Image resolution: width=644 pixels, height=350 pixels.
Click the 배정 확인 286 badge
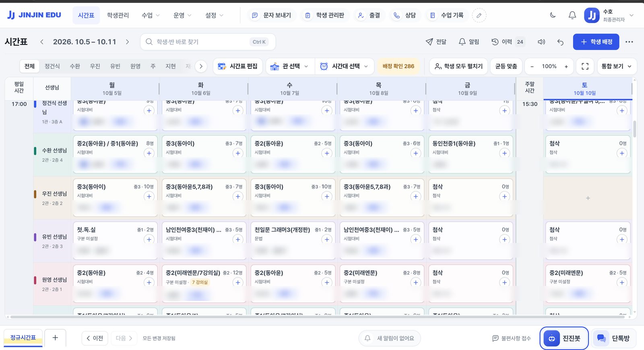coord(398,66)
